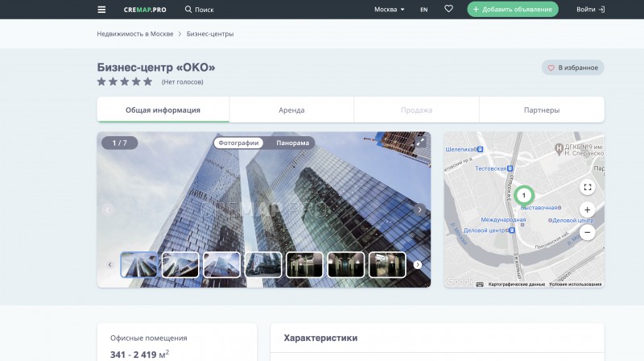Rate with the fifth star
644x361 pixels.
click(147, 81)
